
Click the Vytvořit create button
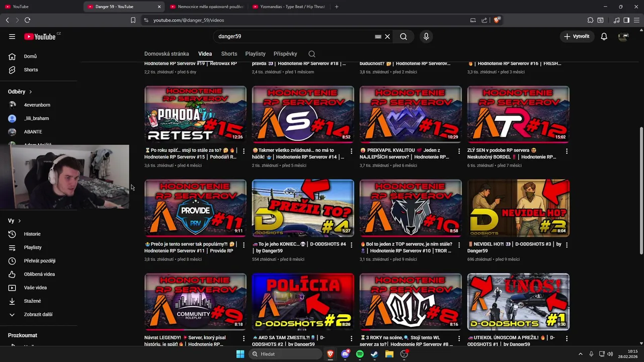(x=577, y=37)
